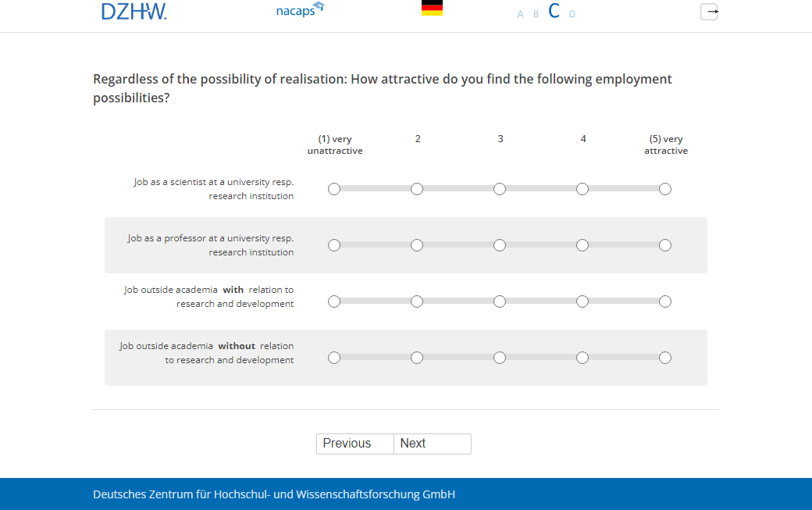Choose 4 for job outside academia without research
Image resolution: width=812 pixels, height=510 pixels.
(582, 358)
